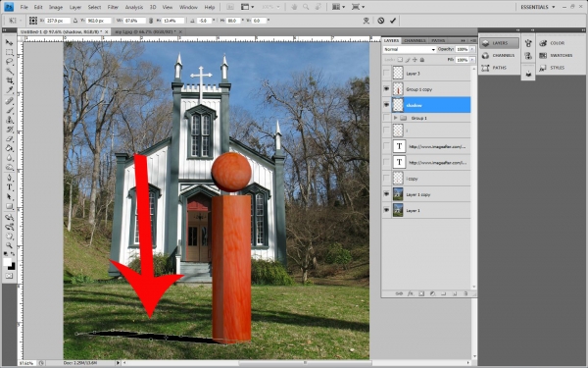Open the screen mode dropdown

(x=358, y=7)
